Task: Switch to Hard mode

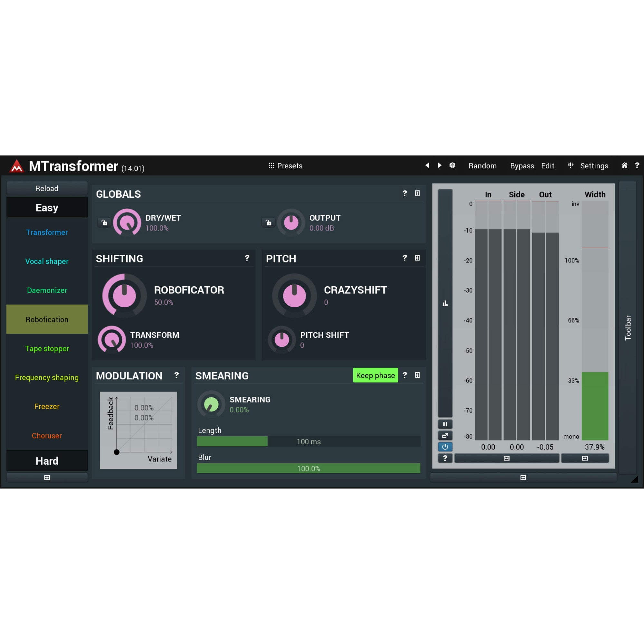Action: (x=47, y=461)
